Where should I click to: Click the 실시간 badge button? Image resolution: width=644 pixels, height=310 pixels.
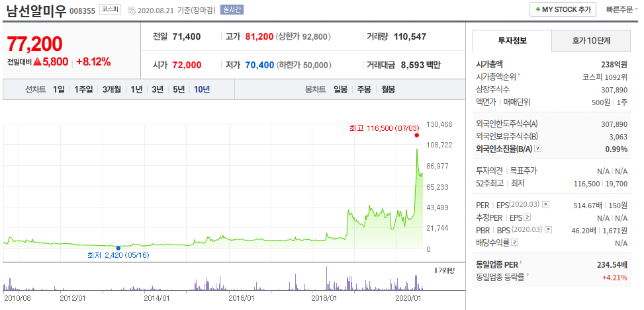click(232, 9)
